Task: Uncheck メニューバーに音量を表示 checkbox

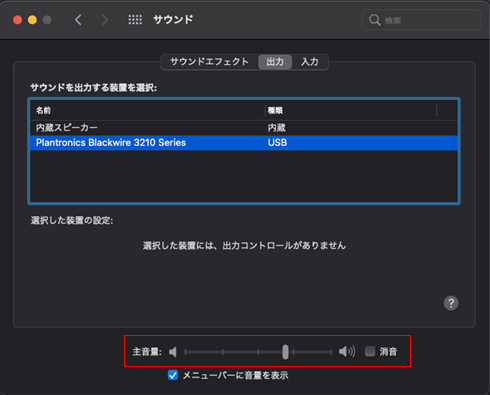Action: (173, 375)
